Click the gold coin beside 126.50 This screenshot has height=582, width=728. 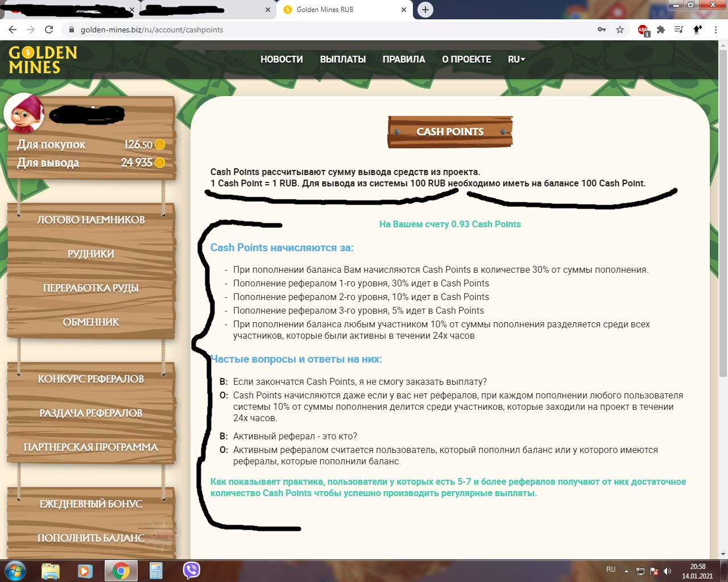(x=160, y=145)
